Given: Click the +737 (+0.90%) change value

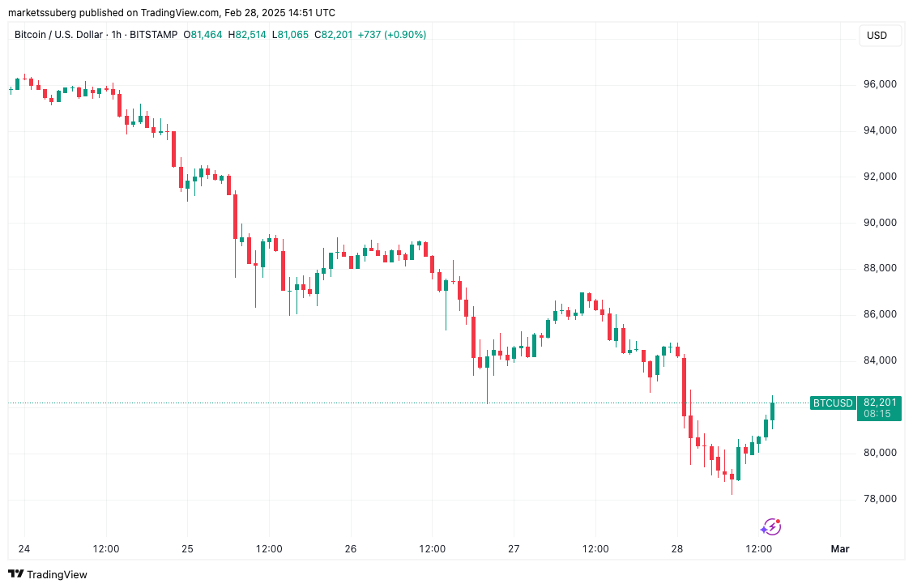Looking at the screenshot, I should click(392, 35).
